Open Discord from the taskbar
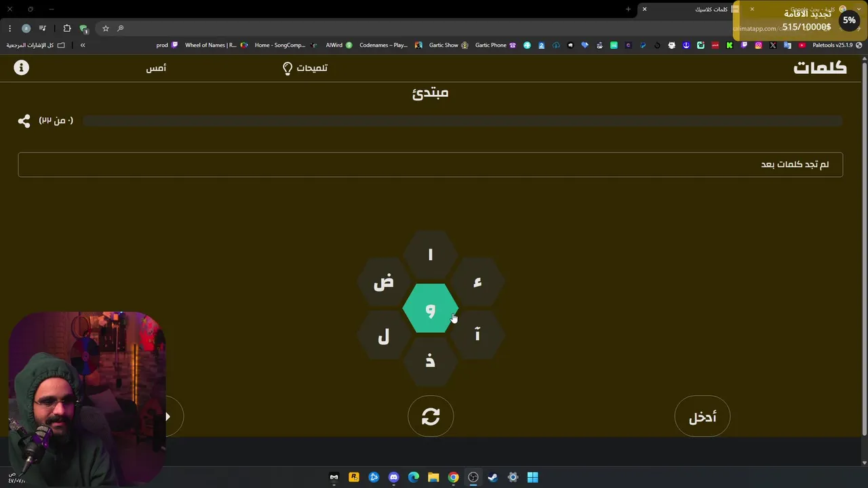This screenshot has width=868, height=488. click(394, 477)
